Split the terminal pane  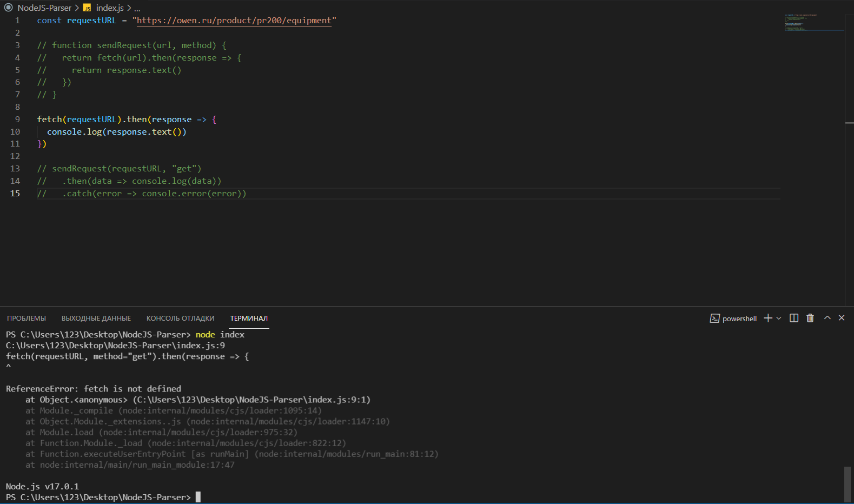pos(794,318)
